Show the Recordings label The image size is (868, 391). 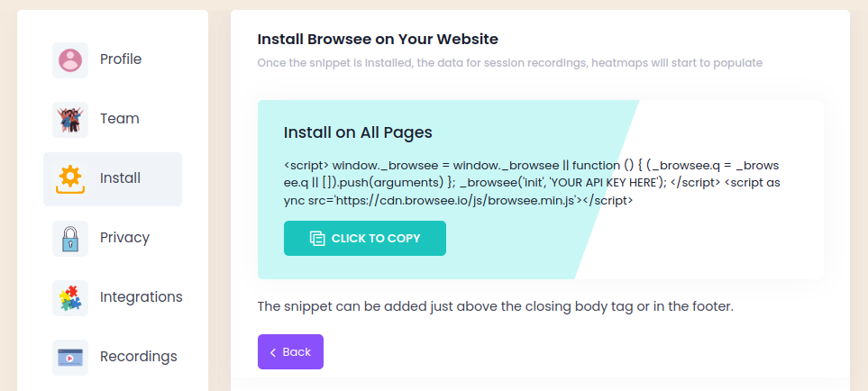point(138,357)
